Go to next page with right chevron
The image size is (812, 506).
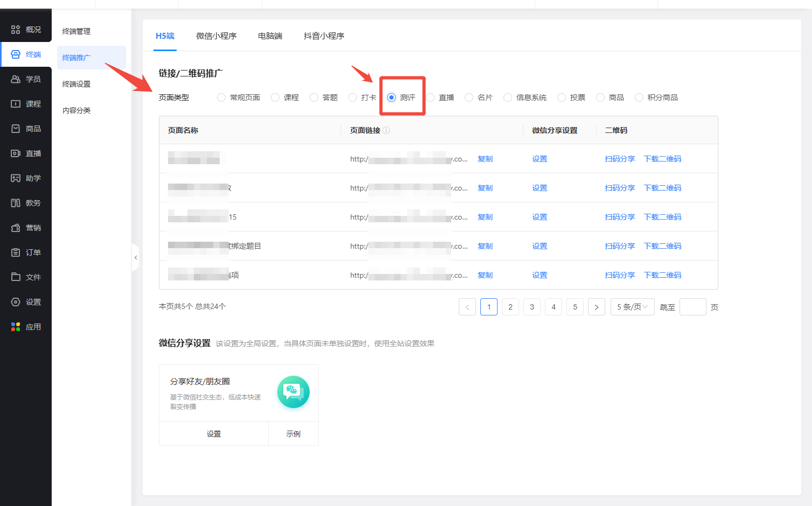597,307
